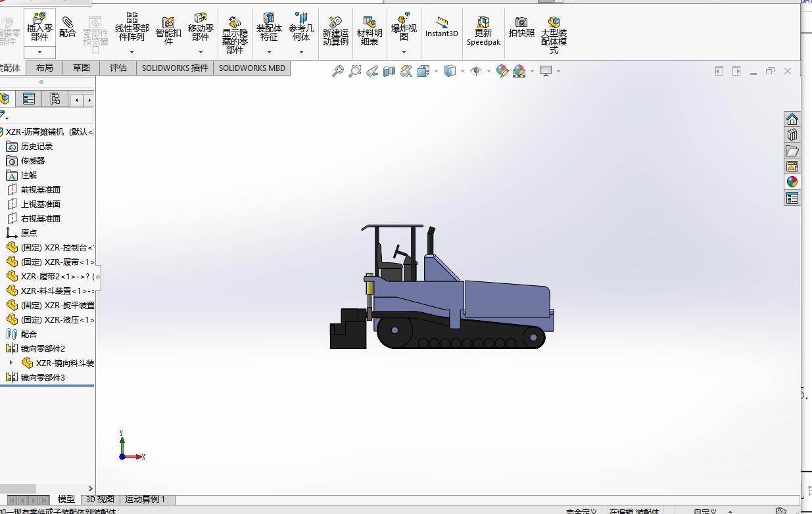The image size is (812, 514).
Task: Select 传感器 in the feature tree
Action: tap(33, 161)
